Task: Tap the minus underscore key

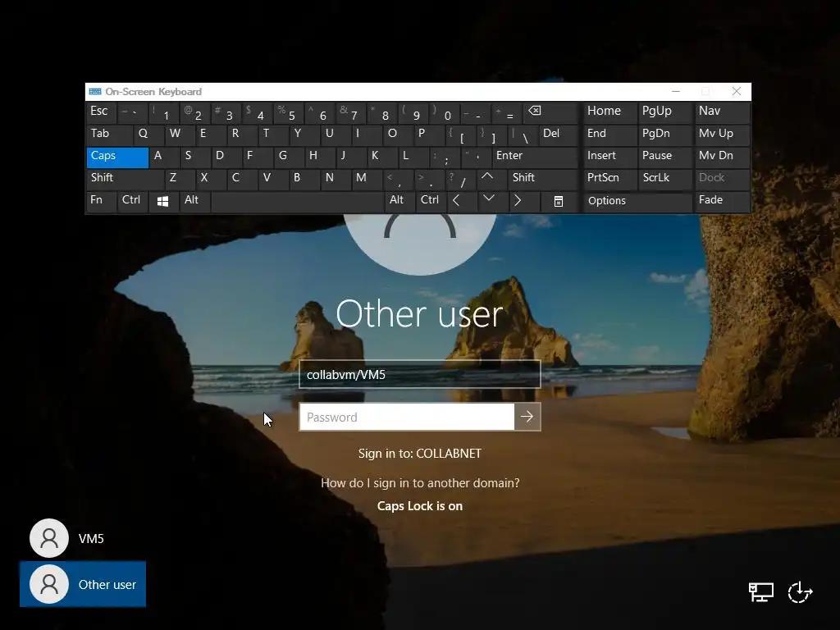Action: [474, 112]
